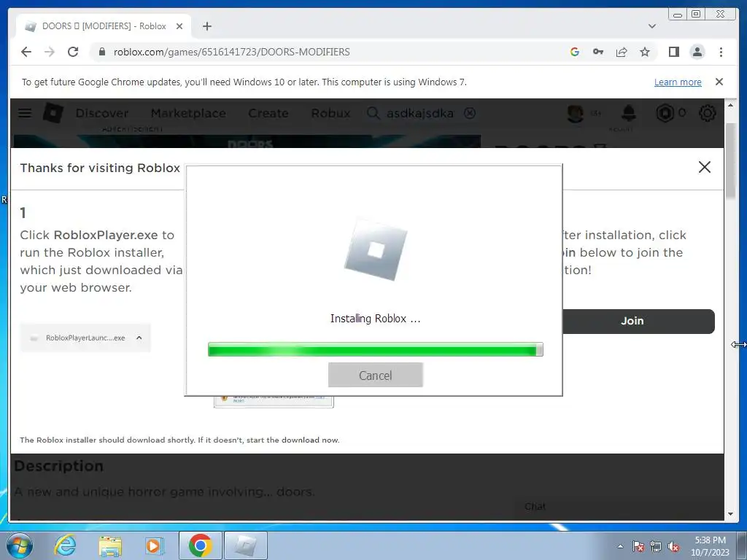The height and width of the screenshot is (560, 747).
Task: Open Learn more link about Chrome updates
Action: click(x=678, y=82)
